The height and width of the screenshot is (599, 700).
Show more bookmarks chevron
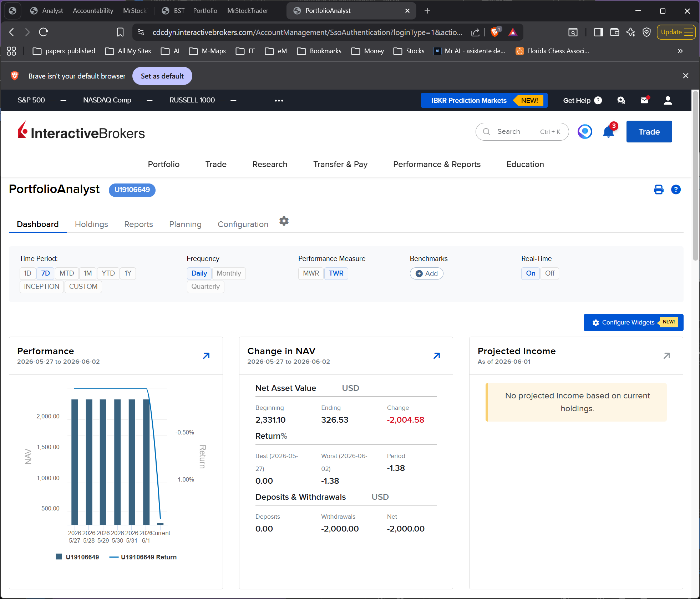[680, 51]
